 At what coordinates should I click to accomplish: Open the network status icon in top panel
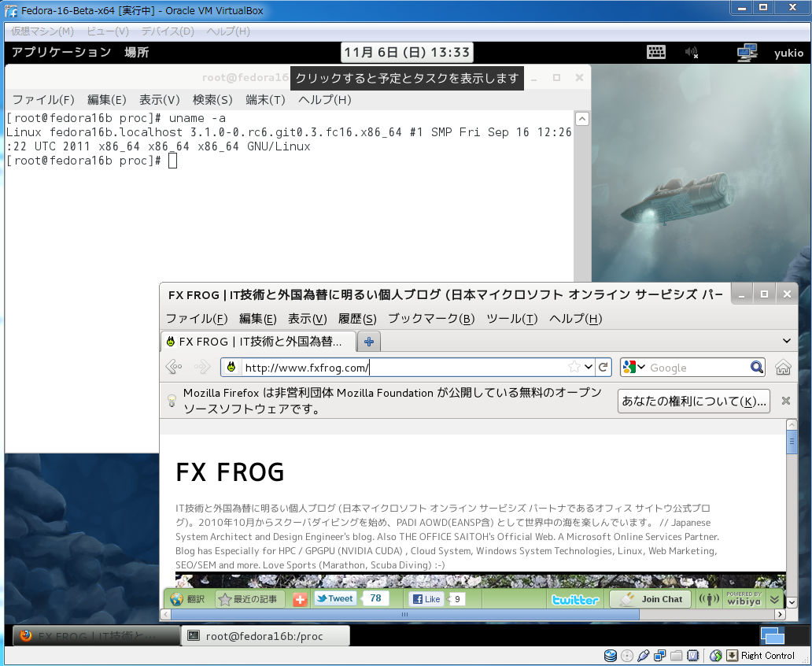747,53
